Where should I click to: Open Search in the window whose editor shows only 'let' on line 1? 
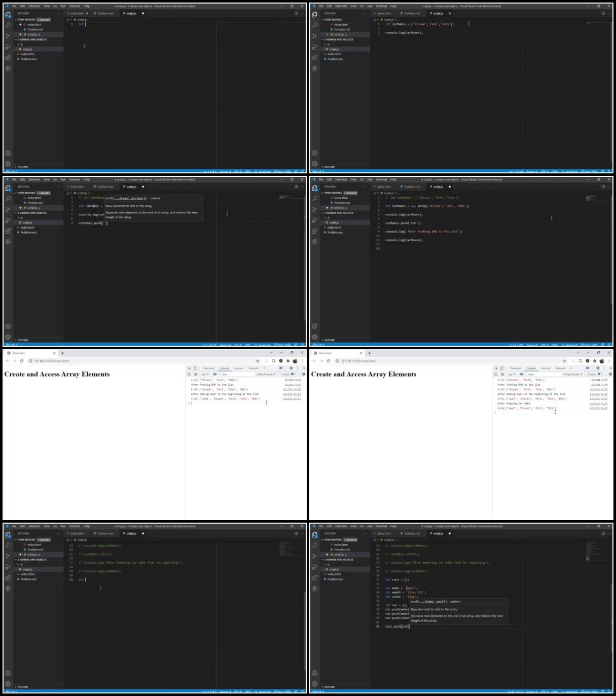(x=8, y=25)
